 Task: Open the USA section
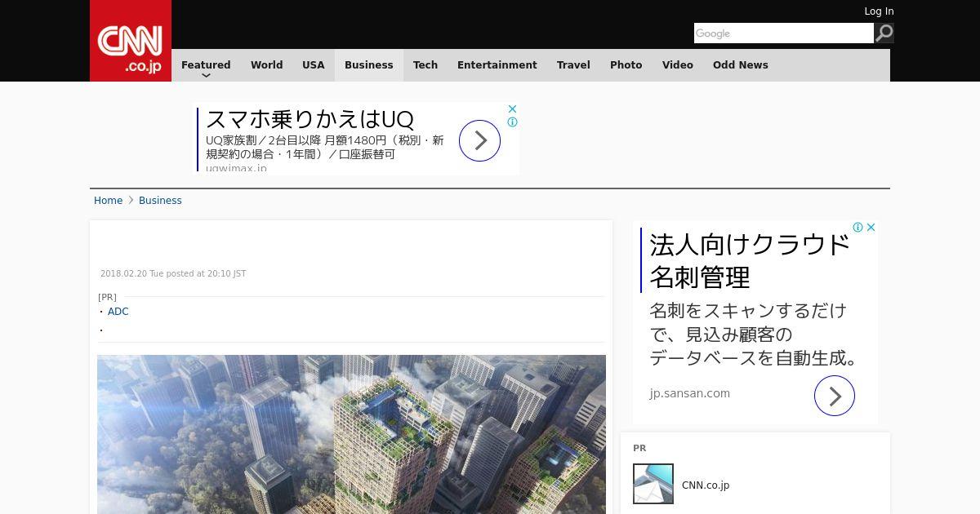pyautogui.click(x=314, y=65)
